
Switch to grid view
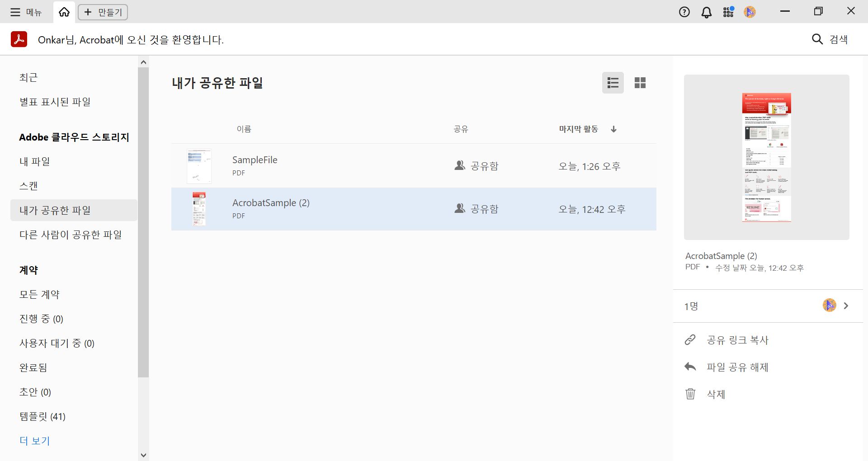[640, 83]
